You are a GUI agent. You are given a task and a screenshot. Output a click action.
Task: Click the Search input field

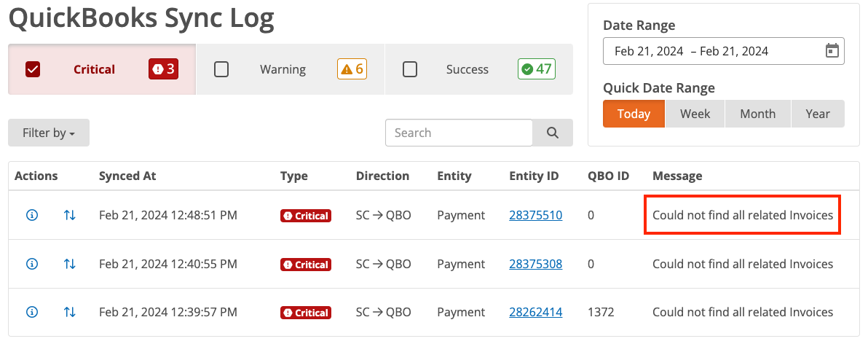459,133
